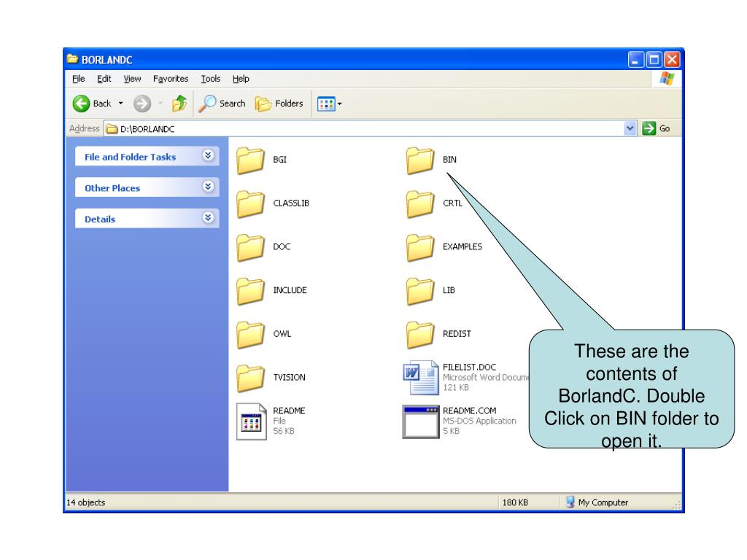The image size is (747, 560).
Task: Click the README.COM file name
Action: [x=469, y=411]
